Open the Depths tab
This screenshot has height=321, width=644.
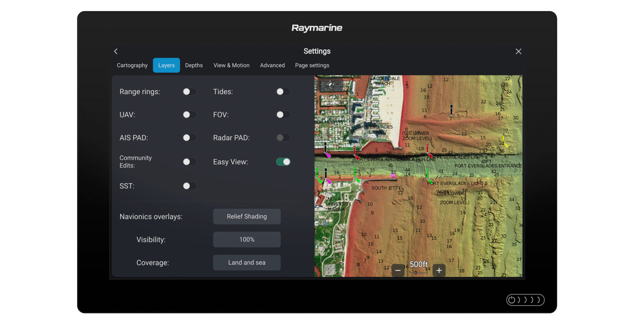pyautogui.click(x=194, y=65)
